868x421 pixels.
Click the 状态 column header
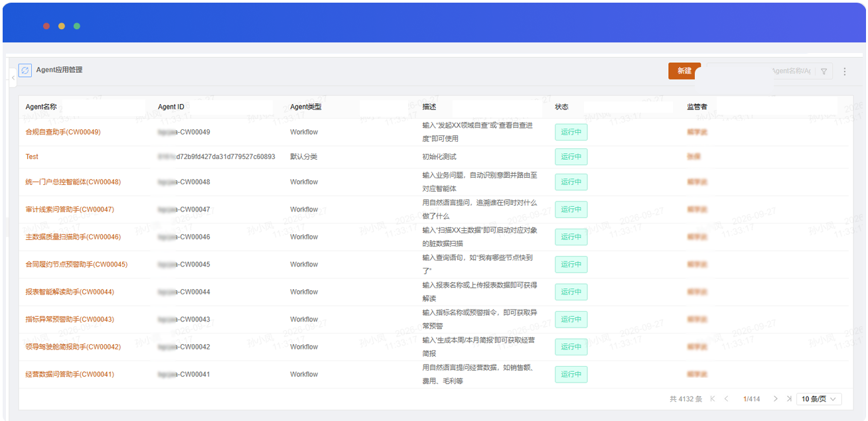tap(561, 107)
